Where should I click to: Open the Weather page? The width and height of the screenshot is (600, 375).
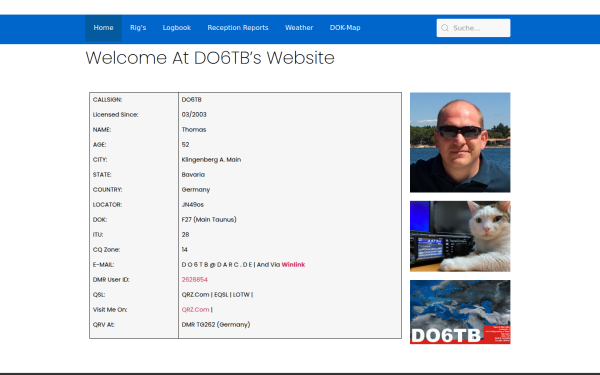click(299, 28)
